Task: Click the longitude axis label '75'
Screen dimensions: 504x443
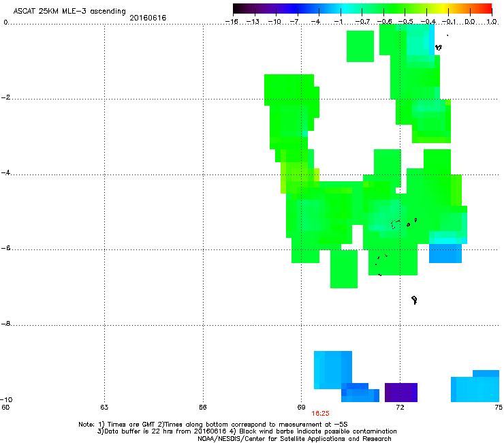Action: (x=499, y=408)
